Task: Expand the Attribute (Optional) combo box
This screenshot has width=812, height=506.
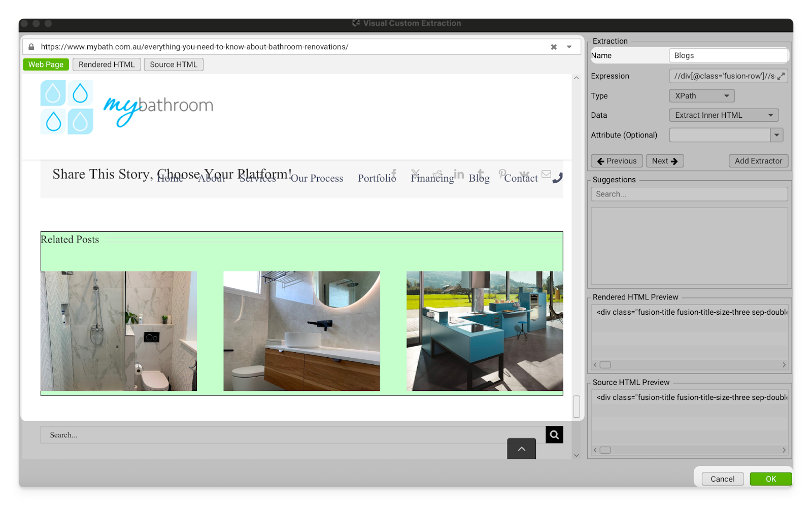Action: coord(776,135)
